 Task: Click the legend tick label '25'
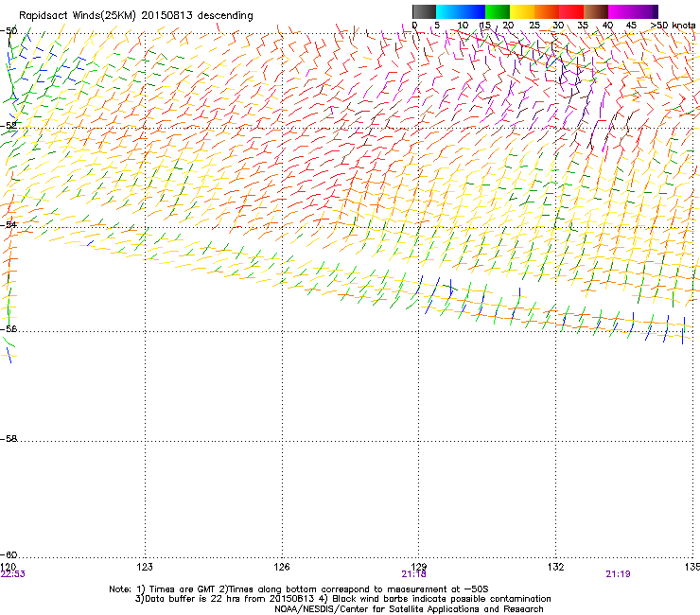[534, 26]
